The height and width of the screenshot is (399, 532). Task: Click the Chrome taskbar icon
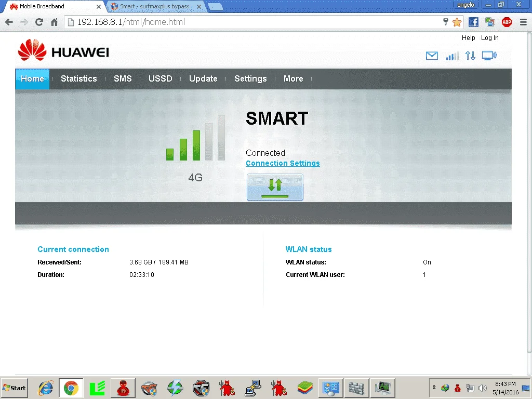pyautogui.click(x=71, y=388)
